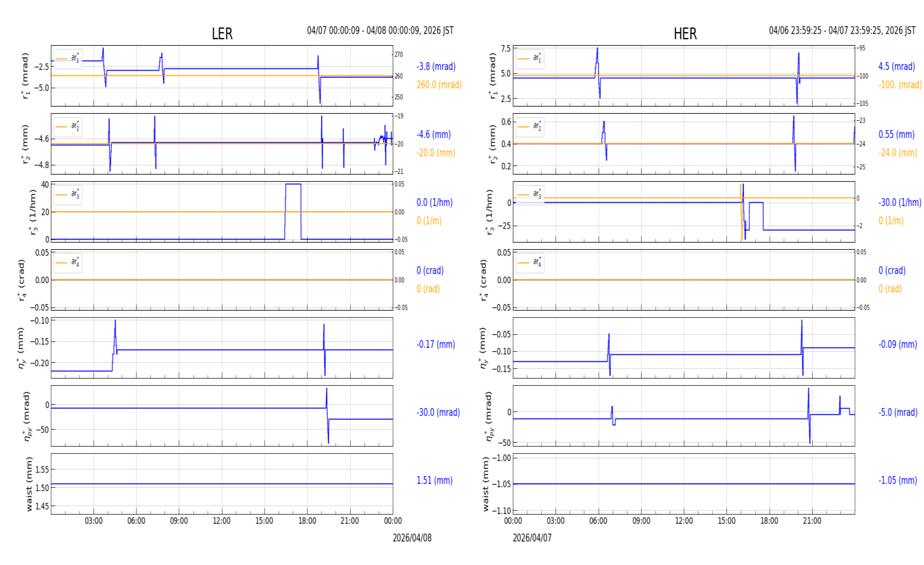Click the LER value '-30.0 (mrad)'
Image resolution: width=924 pixels, height=565 pixels.
pyautogui.click(x=438, y=413)
